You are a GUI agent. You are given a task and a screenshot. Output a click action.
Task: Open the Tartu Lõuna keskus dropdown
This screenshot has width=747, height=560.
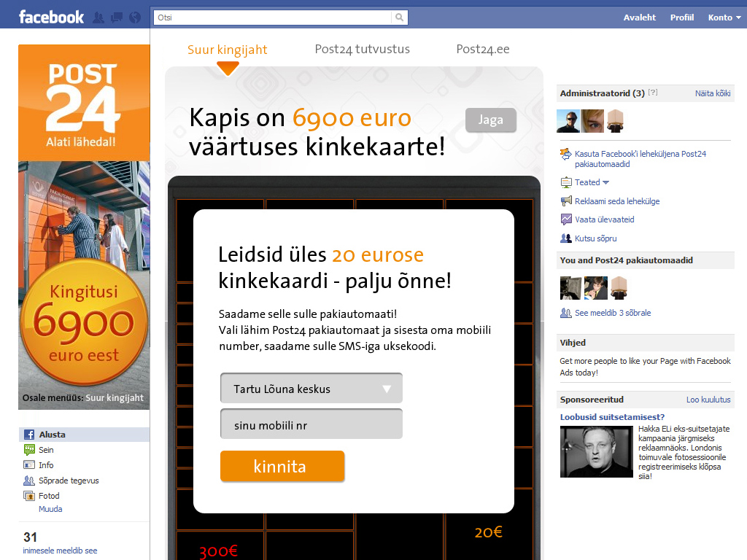coord(311,389)
